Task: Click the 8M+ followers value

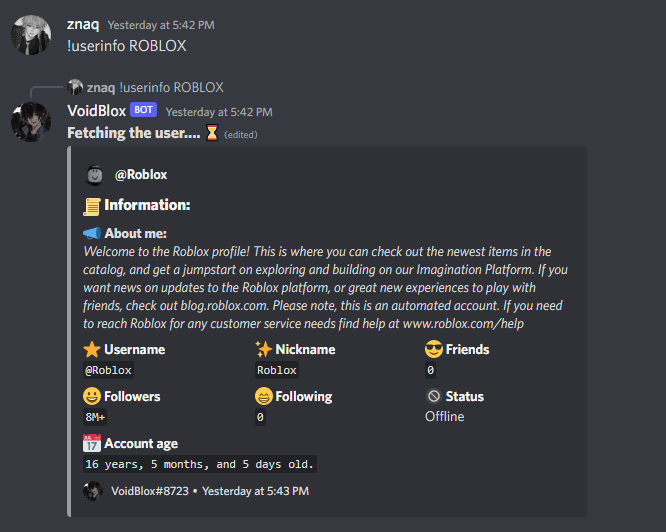Action: pyautogui.click(x=96, y=417)
